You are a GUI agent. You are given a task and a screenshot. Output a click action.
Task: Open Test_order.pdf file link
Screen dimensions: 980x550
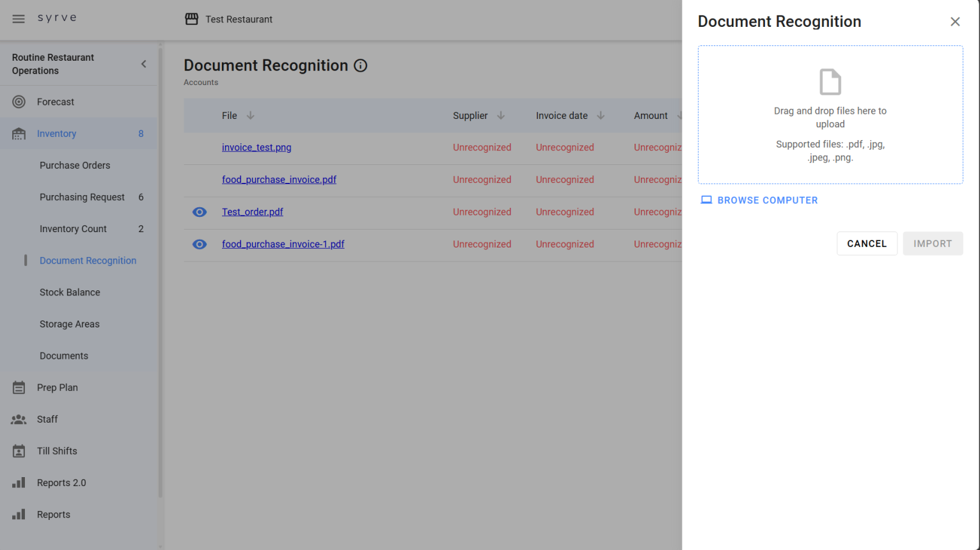pyautogui.click(x=253, y=212)
